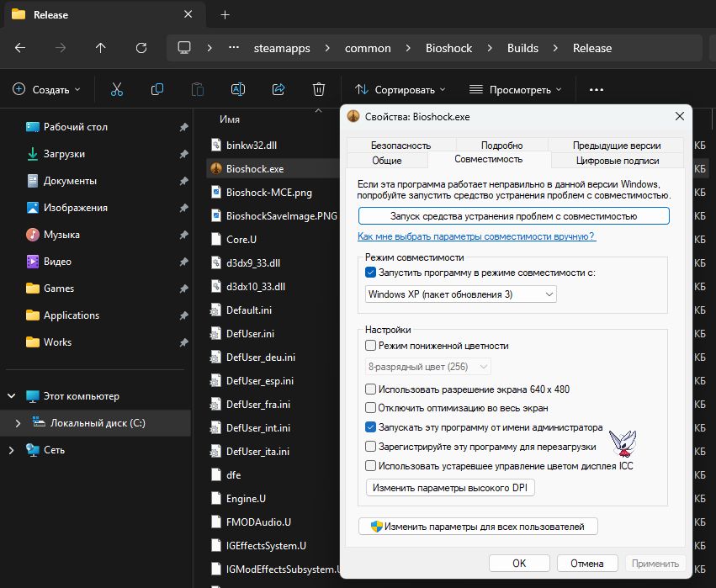The height and width of the screenshot is (588, 716).
Task: Click OK in properties dialog
Action: tap(519, 564)
